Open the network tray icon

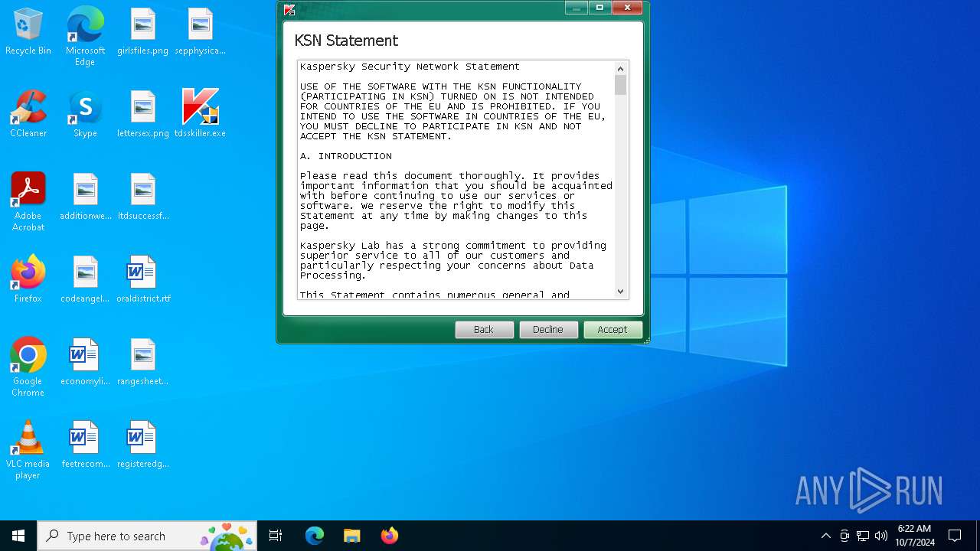[863, 536]
